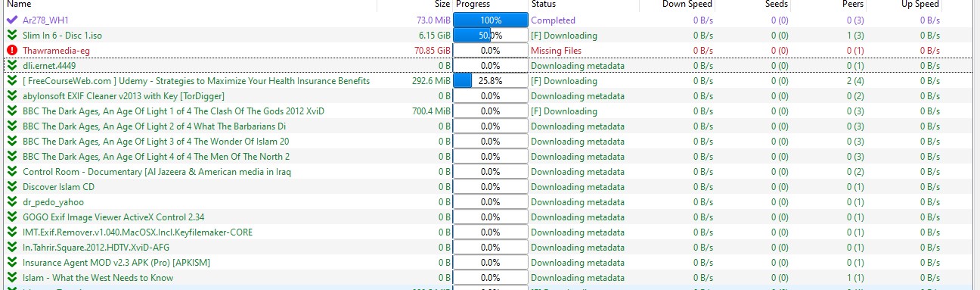Click the icon for Dark Ages 3 of 4 torrent
The width and height of the screenshot is (980, 290).
pos(11,141)
